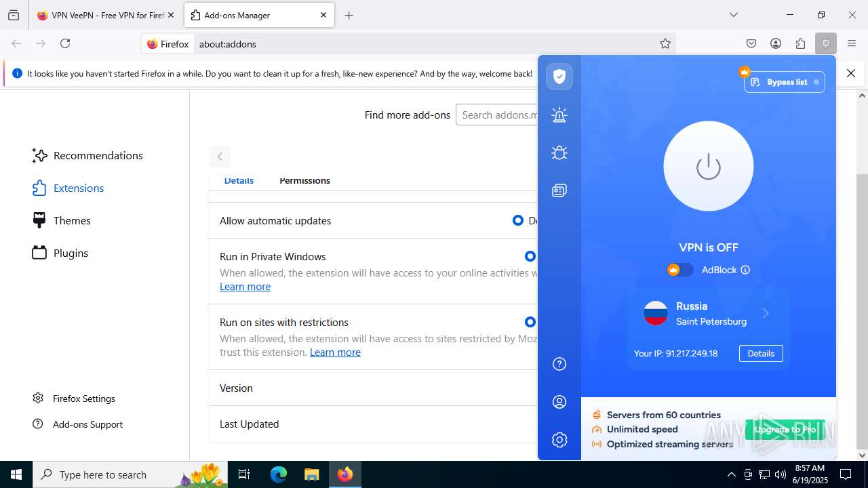Click Upgrade to Pro button
Screen dimensions: 868x488
[785, 430]
